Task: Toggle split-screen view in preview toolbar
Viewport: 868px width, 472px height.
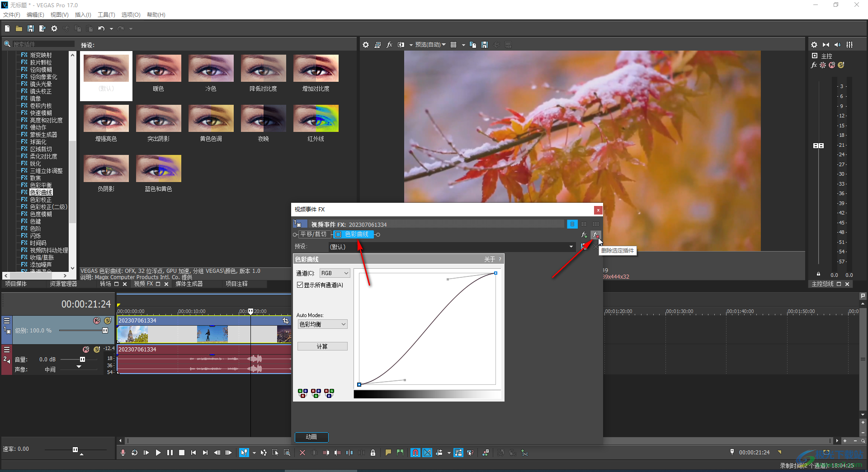Action: click(x=401, y=45)
